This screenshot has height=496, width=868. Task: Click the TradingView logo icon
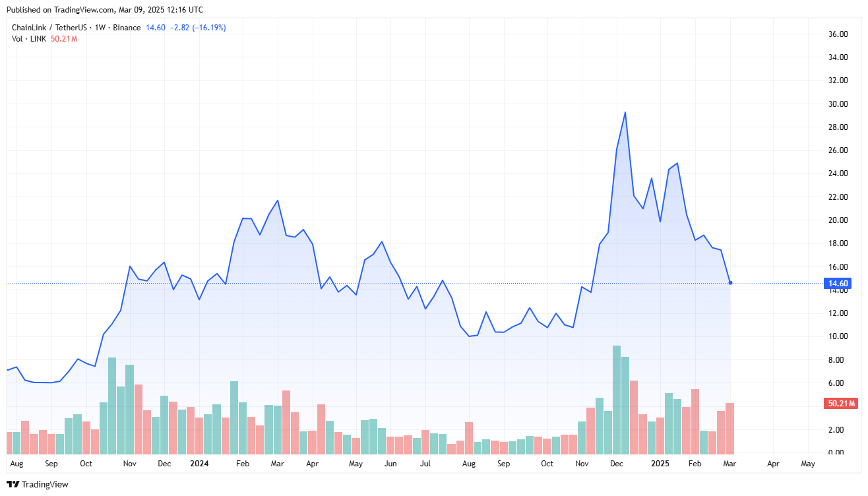(13, 485)
